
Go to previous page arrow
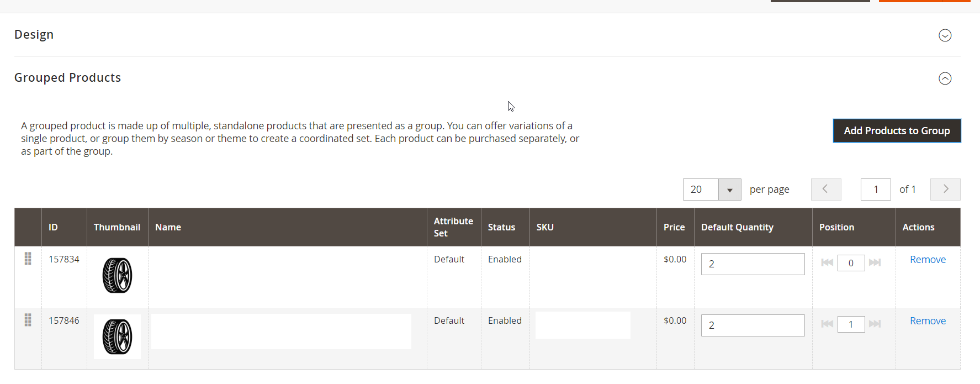pyautogui.click(x=825, y=190)
